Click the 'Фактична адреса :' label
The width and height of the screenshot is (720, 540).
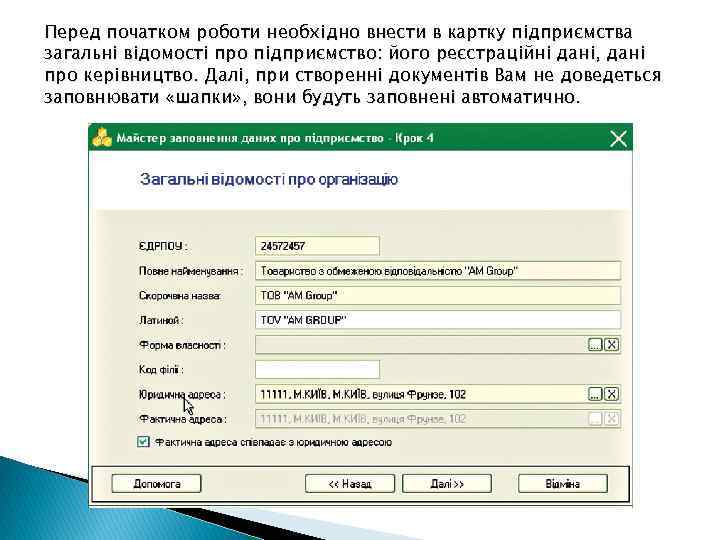click(182, 419)
